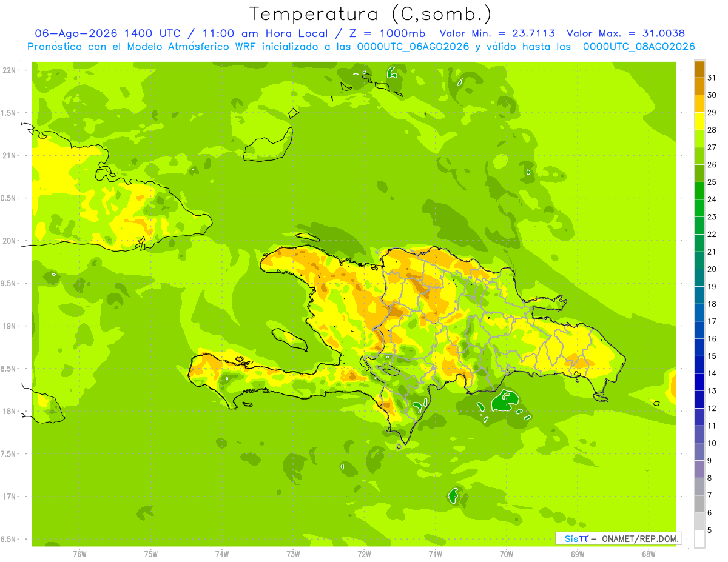Click the '68W' longitude axis label
728x562 pixels.
(649, 555)
